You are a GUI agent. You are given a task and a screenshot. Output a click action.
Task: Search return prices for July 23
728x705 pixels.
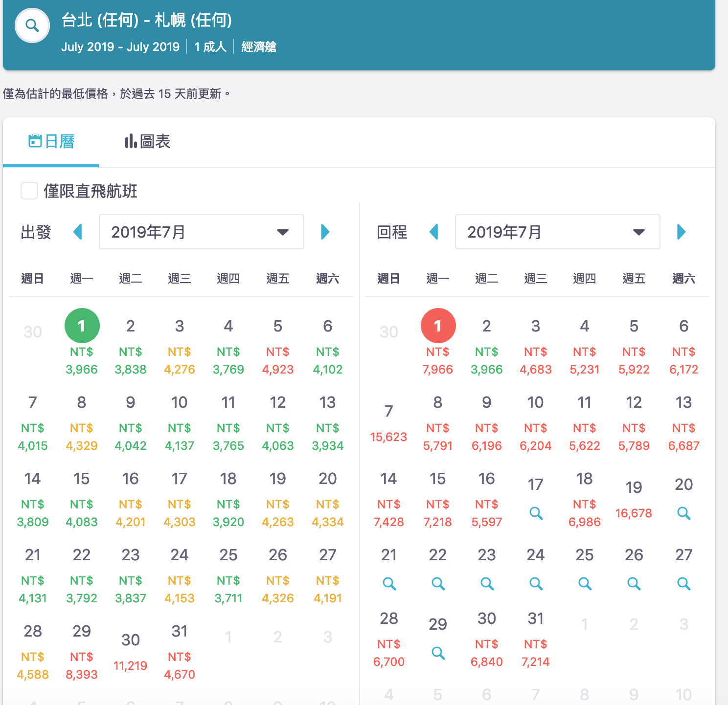487,584
